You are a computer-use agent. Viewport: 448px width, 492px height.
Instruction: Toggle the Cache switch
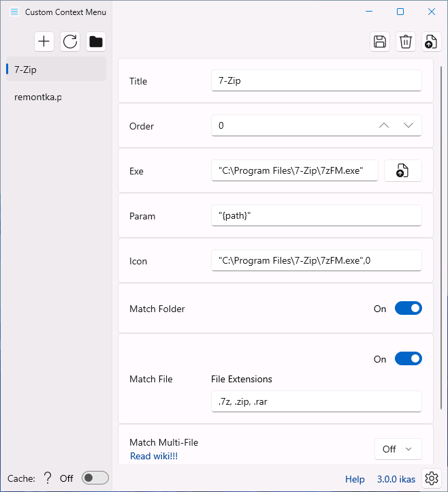coord(95,478)
